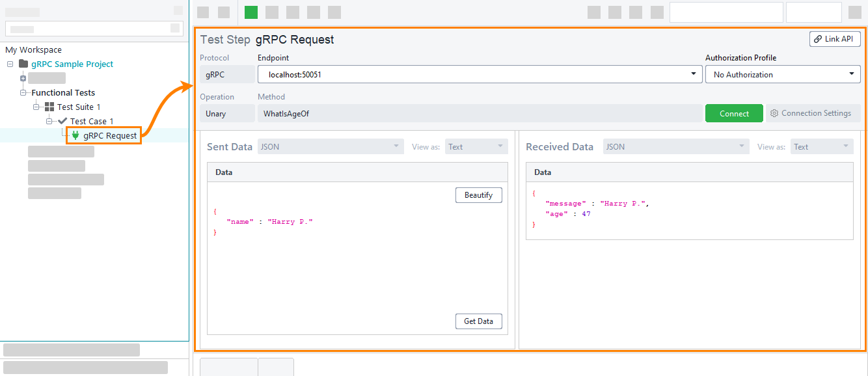Open Connection Settings via the gear icon

[x=774, y=113]
